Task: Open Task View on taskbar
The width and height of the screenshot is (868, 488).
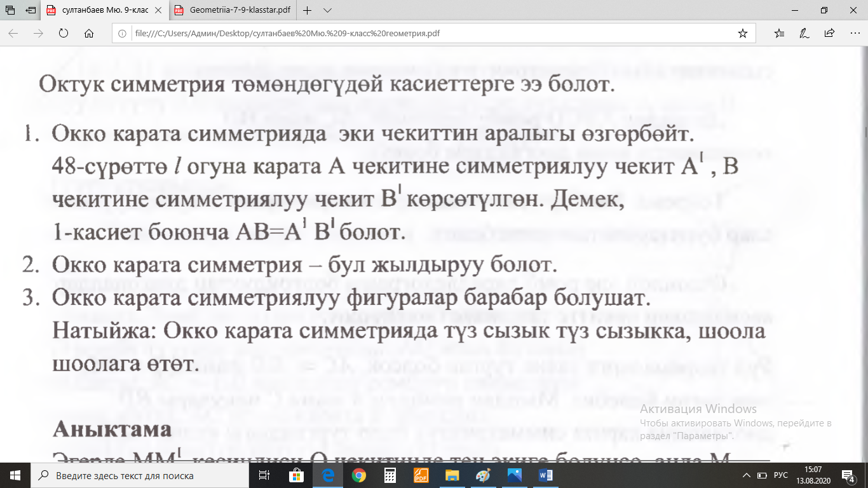Action: (266, 475)
